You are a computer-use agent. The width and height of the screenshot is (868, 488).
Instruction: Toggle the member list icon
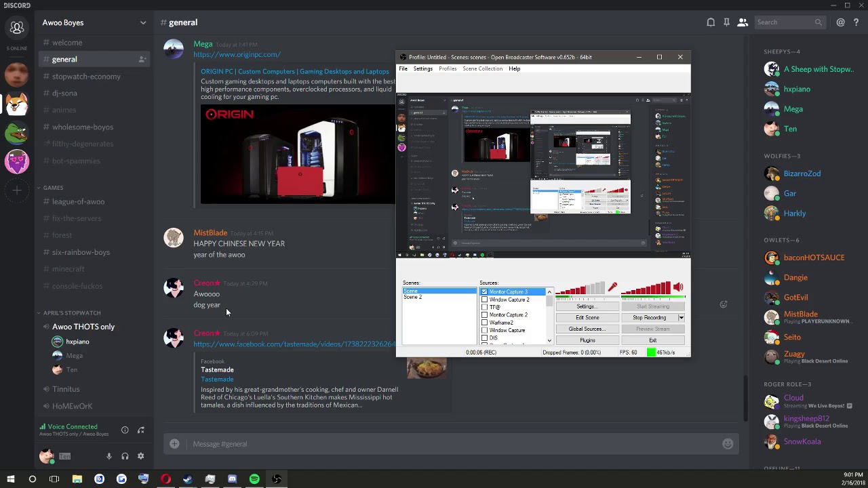point(743,22)
